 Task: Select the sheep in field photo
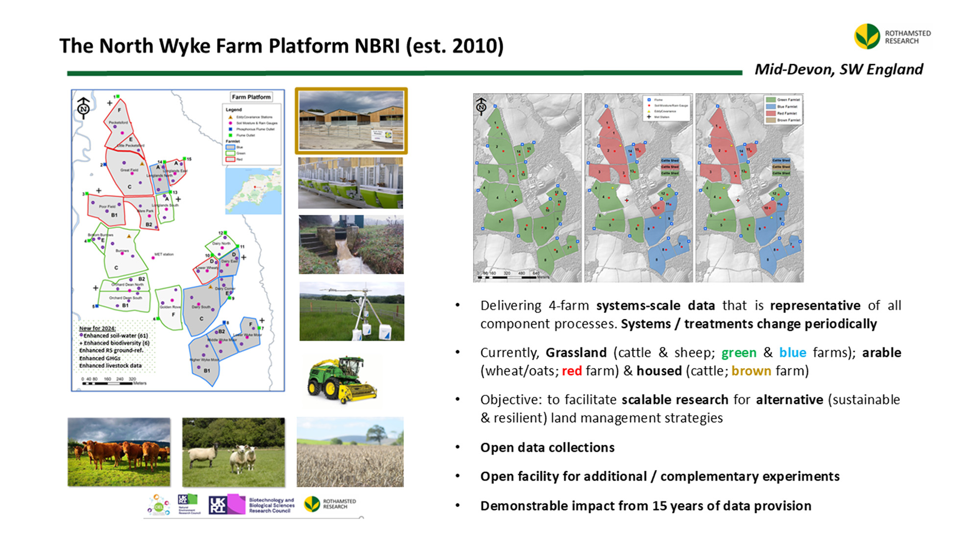[233, 452]
